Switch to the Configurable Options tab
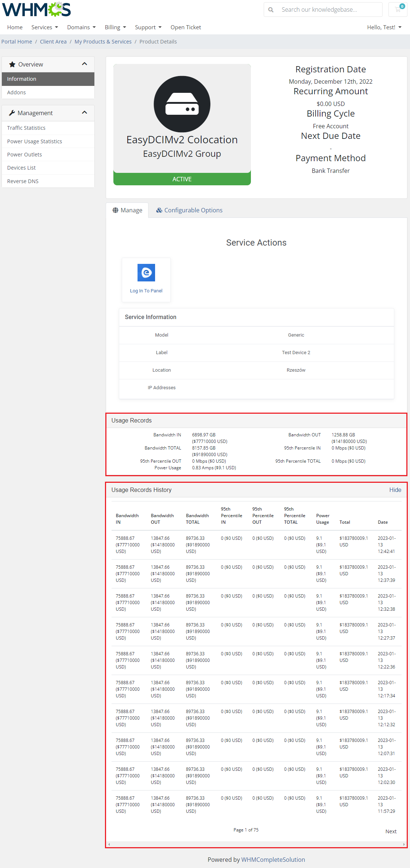Viewport: 410px width, 868px height. click(189, 210)
